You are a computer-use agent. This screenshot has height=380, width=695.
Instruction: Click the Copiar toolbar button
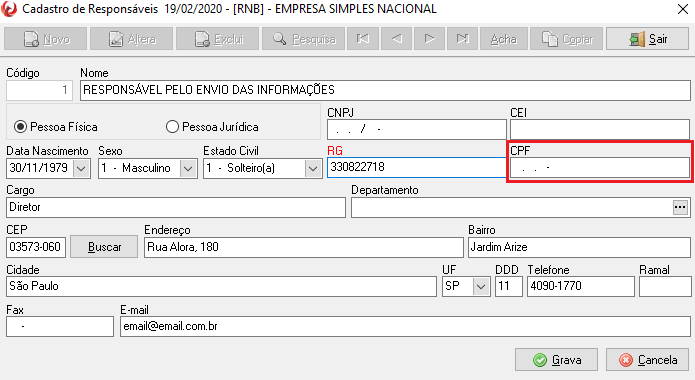coord(566,39)
